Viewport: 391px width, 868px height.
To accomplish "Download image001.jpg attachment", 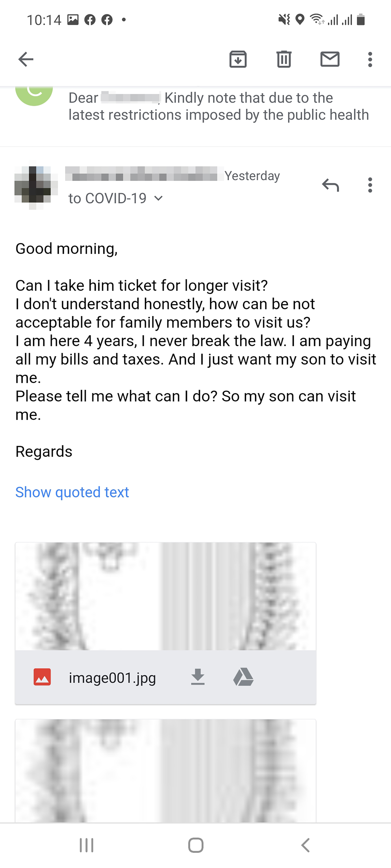I will click(x=198, y=677).
